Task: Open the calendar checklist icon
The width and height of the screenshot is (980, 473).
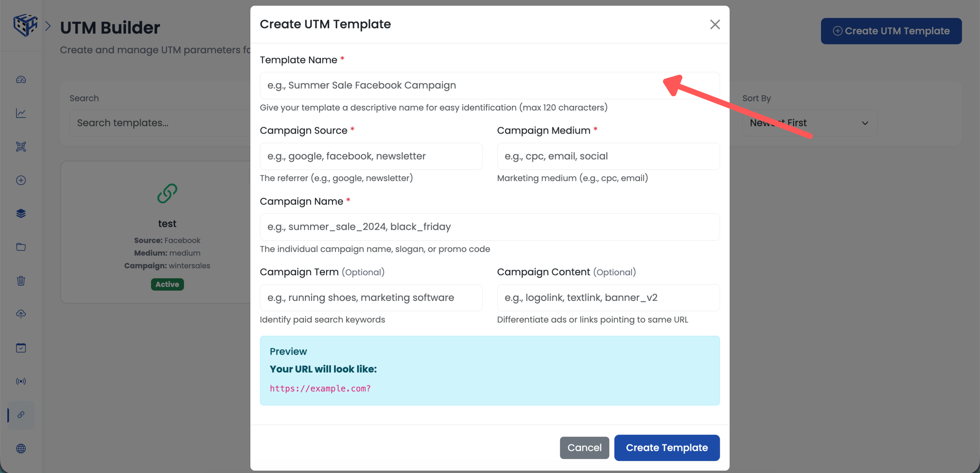Action: click(x=21, y=347)
